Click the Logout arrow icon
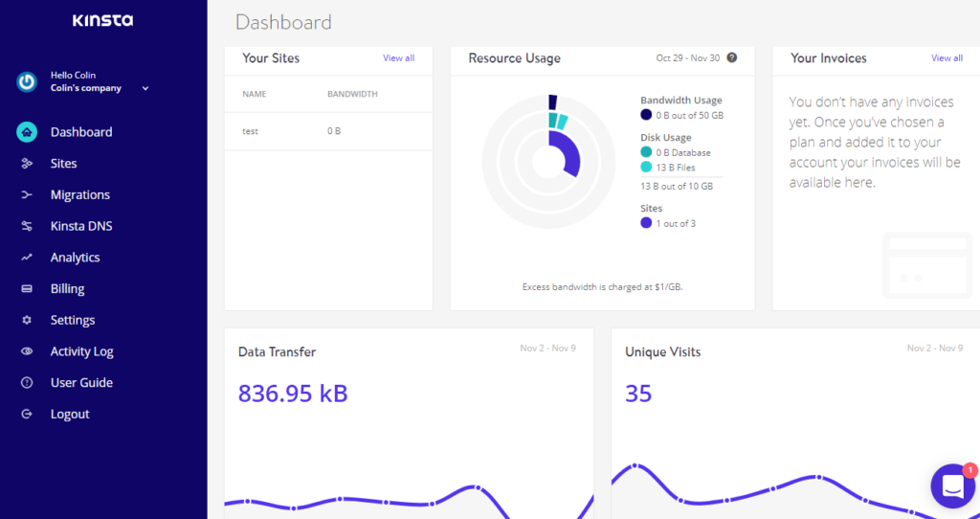 click(27, 414)
